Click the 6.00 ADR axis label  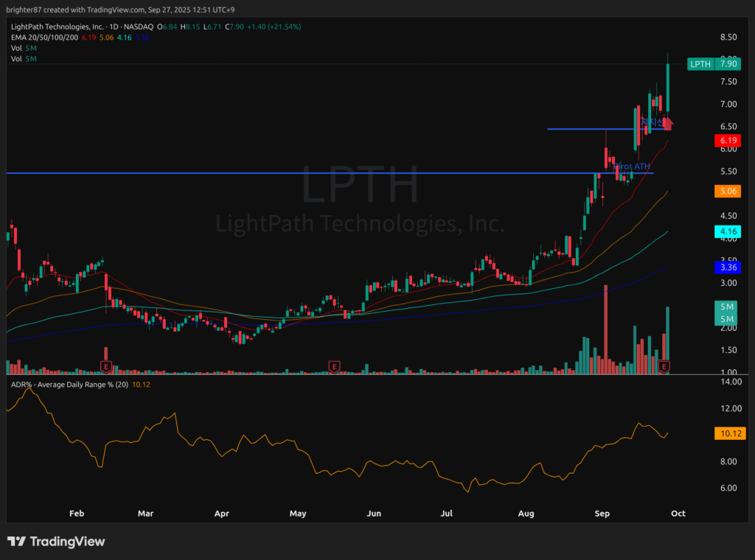click(728, 488)
